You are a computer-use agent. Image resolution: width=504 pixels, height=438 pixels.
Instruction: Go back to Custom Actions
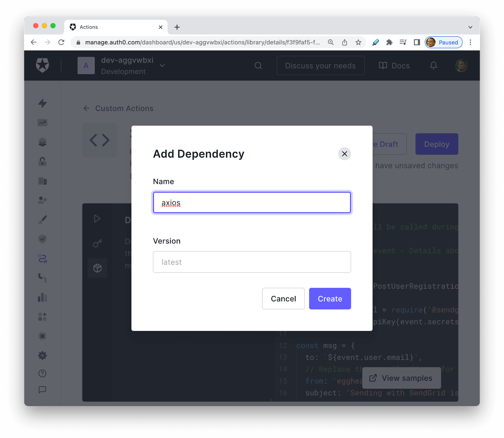[118, 108]
